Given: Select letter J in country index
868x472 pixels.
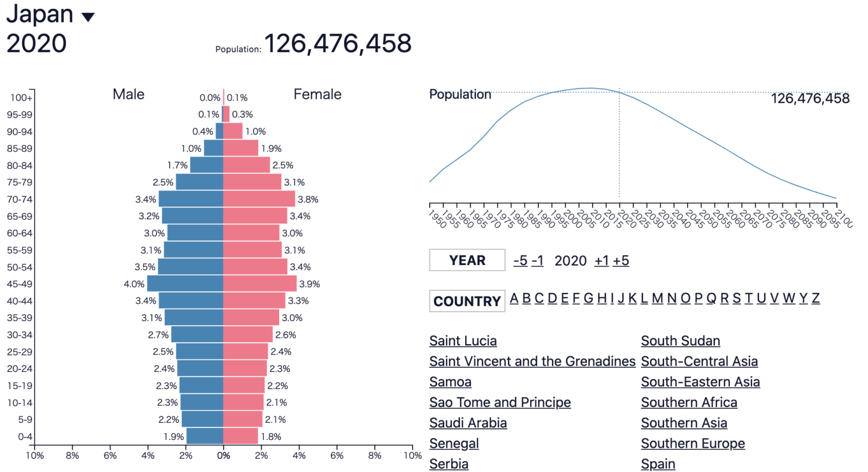Looking at the screenshot, I should coord(620,298).
